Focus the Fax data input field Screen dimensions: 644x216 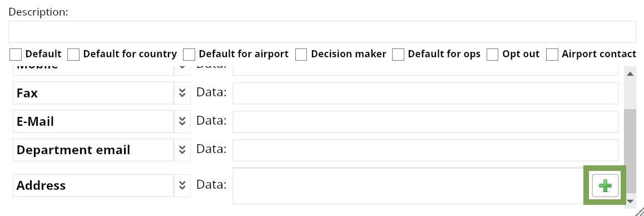(x=425, y=94)
